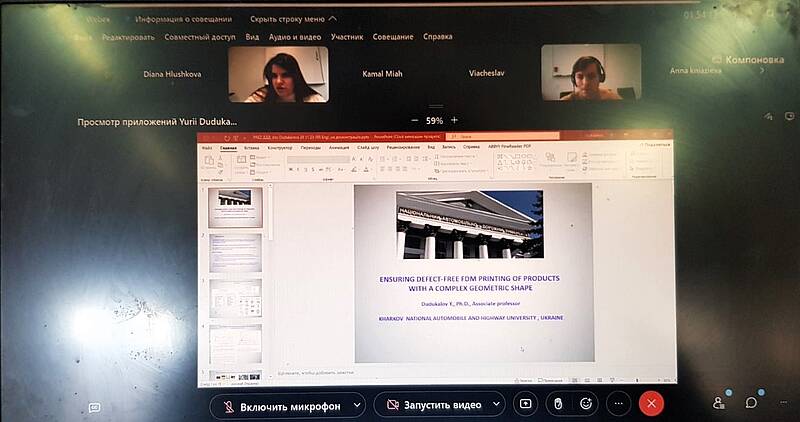Toggle Скрыть строку меню
This screenshot has height=422, width=800.
pyautogui.click(x=293, y=19)
